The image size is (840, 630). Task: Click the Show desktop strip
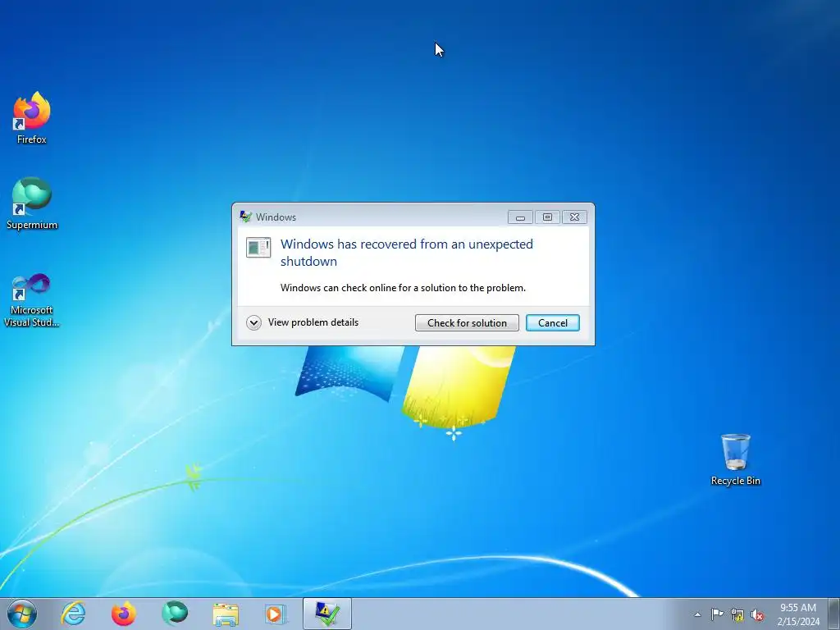[834, 614]
